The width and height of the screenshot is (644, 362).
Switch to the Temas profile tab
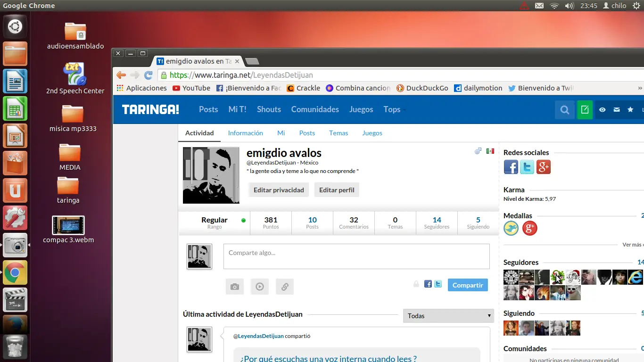(339, 133)
